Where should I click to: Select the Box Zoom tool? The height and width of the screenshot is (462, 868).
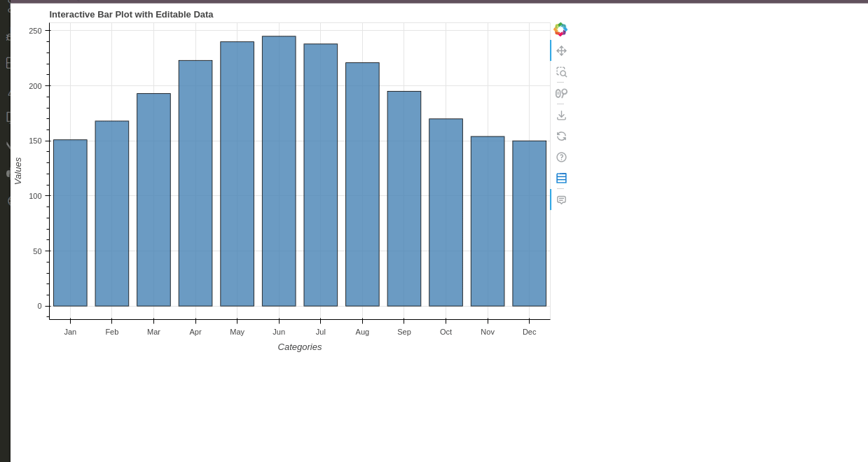[561, 72]
